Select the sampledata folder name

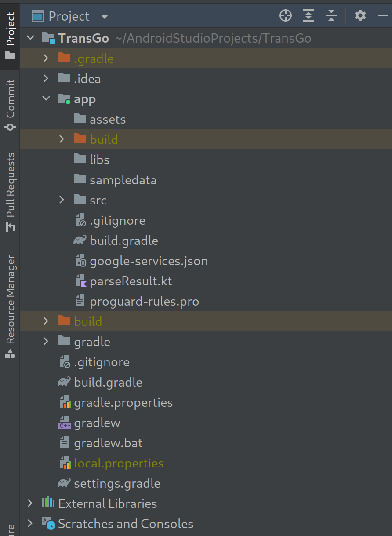click(123, 180)
